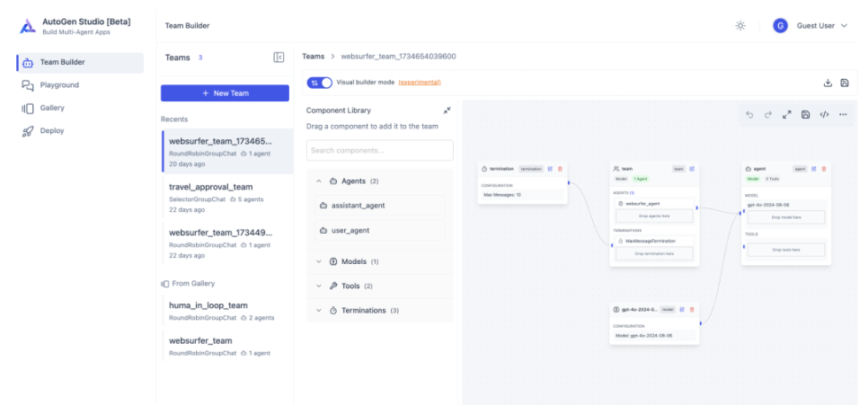Edit the agent node
868x405 pixels.
[814, 169]
